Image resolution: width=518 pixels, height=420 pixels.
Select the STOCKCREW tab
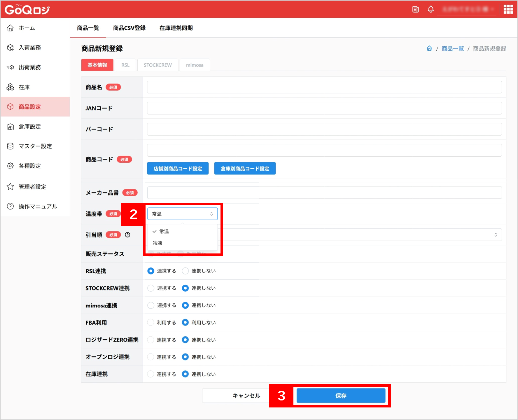[158, 65]
